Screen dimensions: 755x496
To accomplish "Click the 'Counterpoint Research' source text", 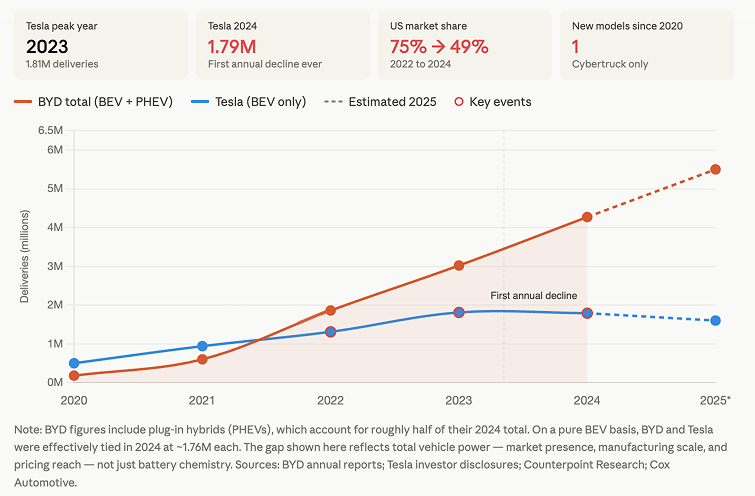I will [584, 465].
